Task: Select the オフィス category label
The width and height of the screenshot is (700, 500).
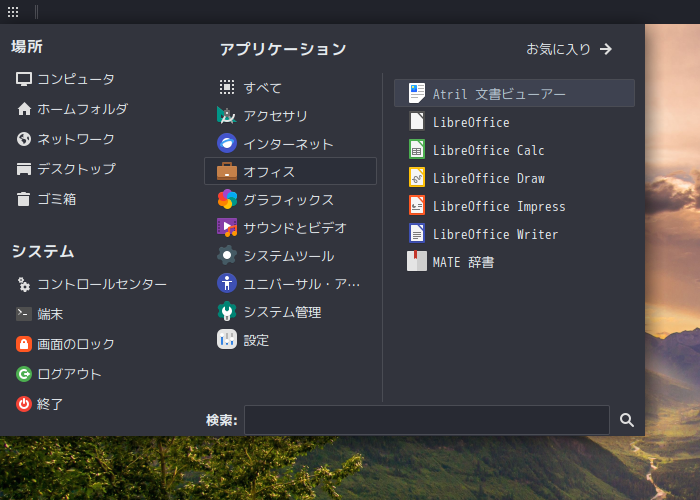Action: click(269, 172)
